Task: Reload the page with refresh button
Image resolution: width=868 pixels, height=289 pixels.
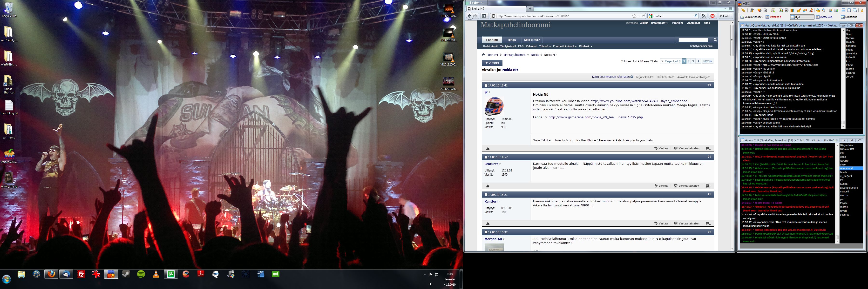Action: tap(643, 16)
